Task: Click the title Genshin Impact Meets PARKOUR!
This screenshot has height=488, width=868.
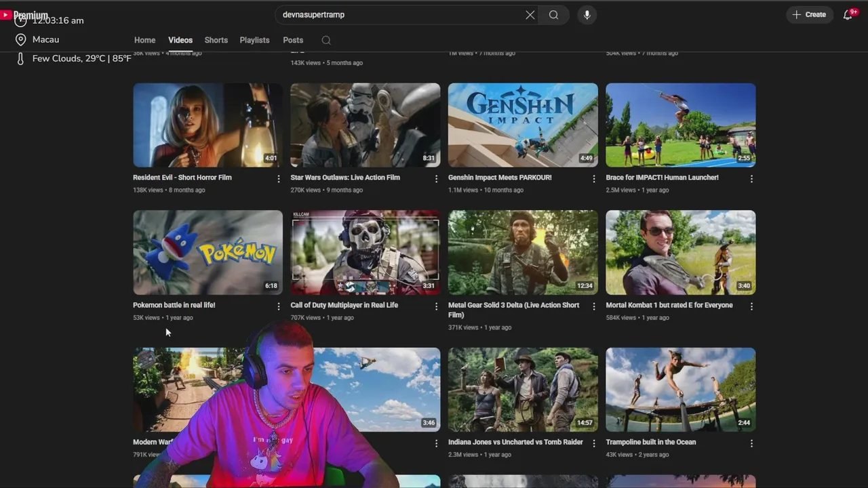Action: pos(500,178)
